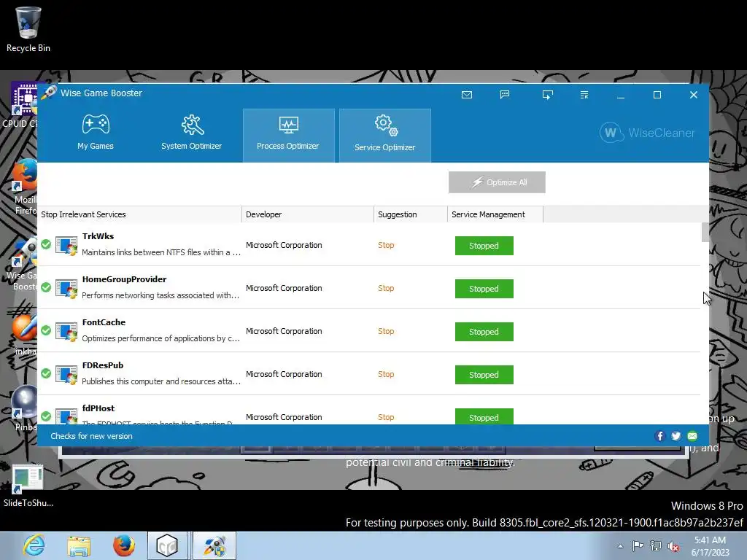Viewport: 747px width, 560px height.
Task: Click the Stop suggestion for TrkWks
Action: pyautogui.click(x=386, y=245)
